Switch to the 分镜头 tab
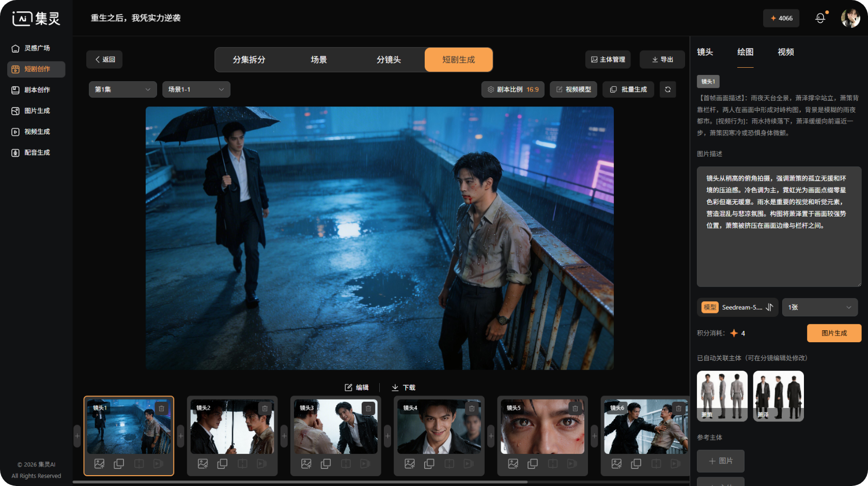The width and height of the screenshot is (868, 486). click(389, 60)
